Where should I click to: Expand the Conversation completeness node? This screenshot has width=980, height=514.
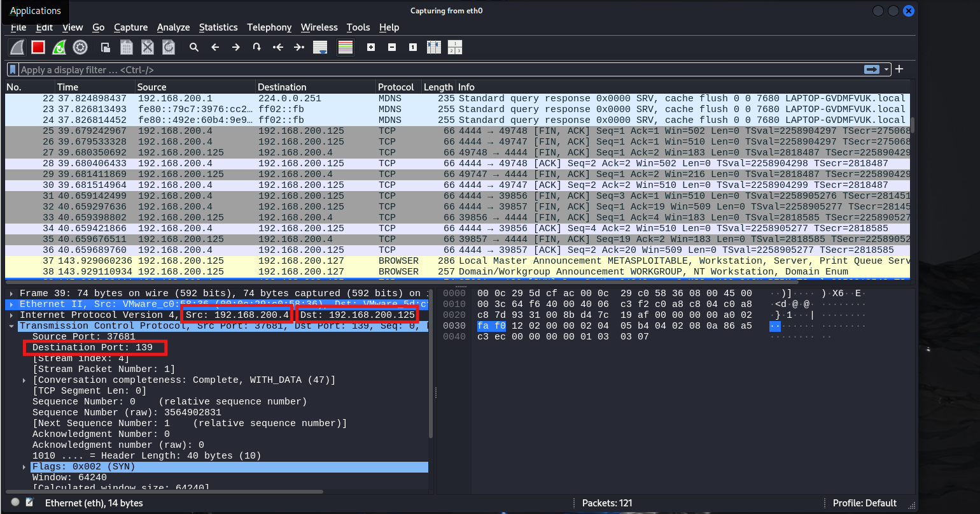point(25,380)
